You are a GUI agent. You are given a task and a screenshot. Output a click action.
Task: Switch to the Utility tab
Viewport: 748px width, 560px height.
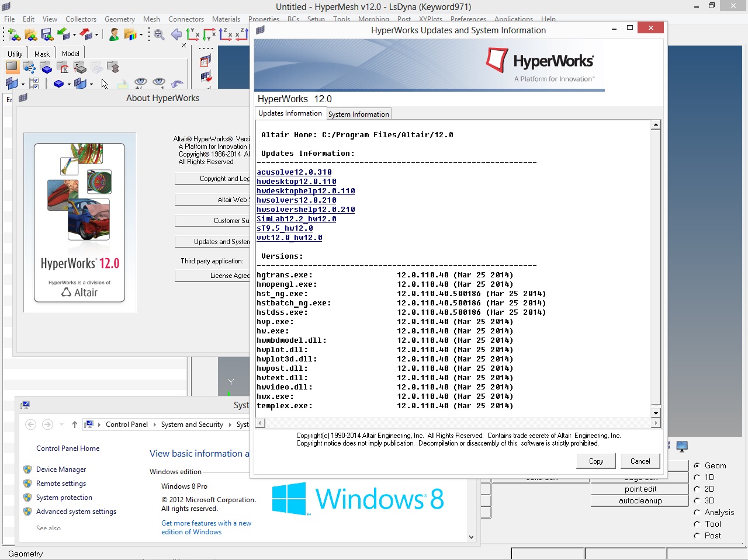pos(15,54)
